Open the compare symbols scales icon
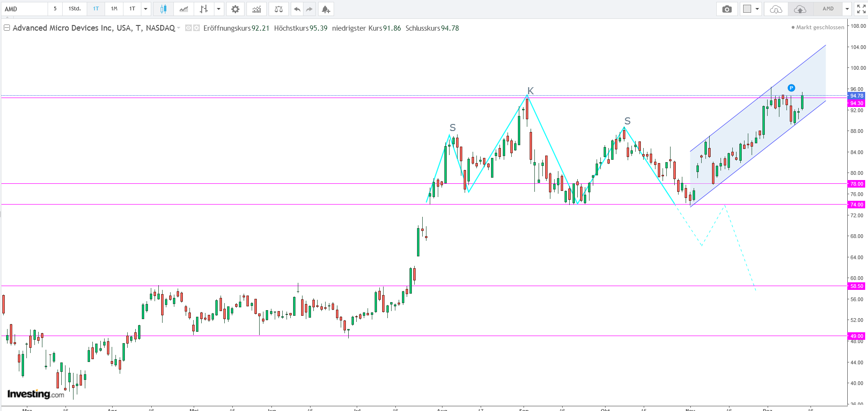 (278, 9)
